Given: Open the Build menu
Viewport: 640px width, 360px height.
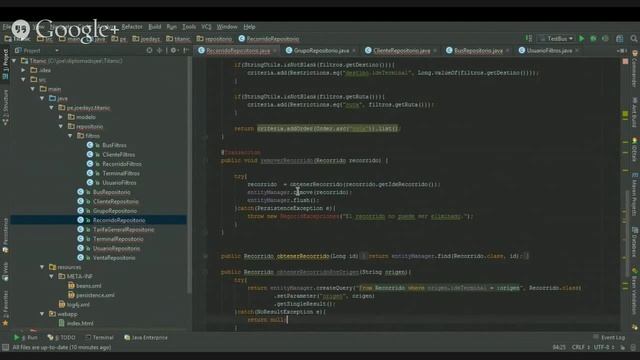Looking at the screenshot, I should [155, 27].
